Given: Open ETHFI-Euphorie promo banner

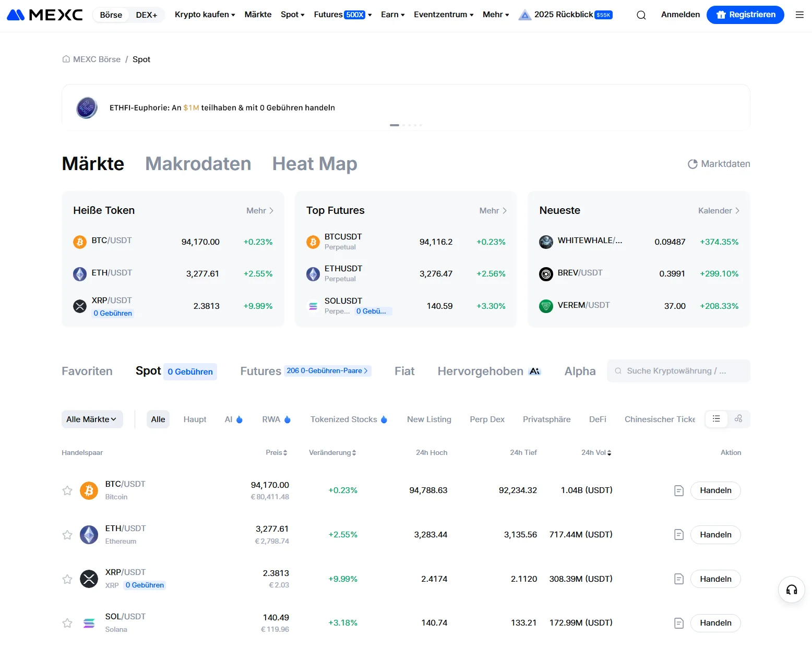Looking at the screenshot, I should (x=406, y=107).
